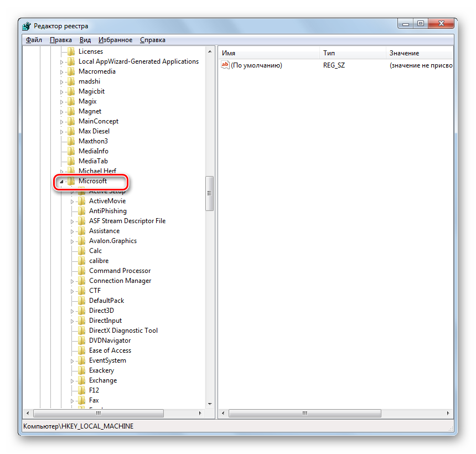Open the Справка menu
This screenshot has width=476, height=454.
[x=153, y=40]
